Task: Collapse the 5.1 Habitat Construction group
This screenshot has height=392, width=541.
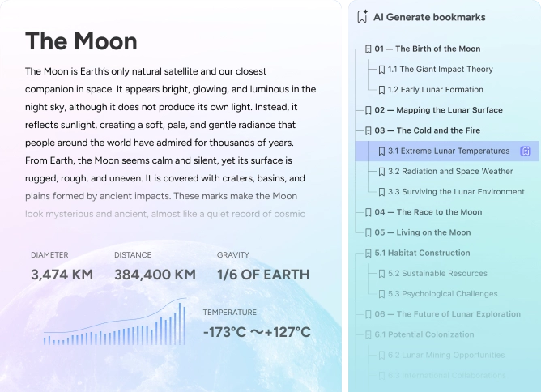Action: pos(368,253)
